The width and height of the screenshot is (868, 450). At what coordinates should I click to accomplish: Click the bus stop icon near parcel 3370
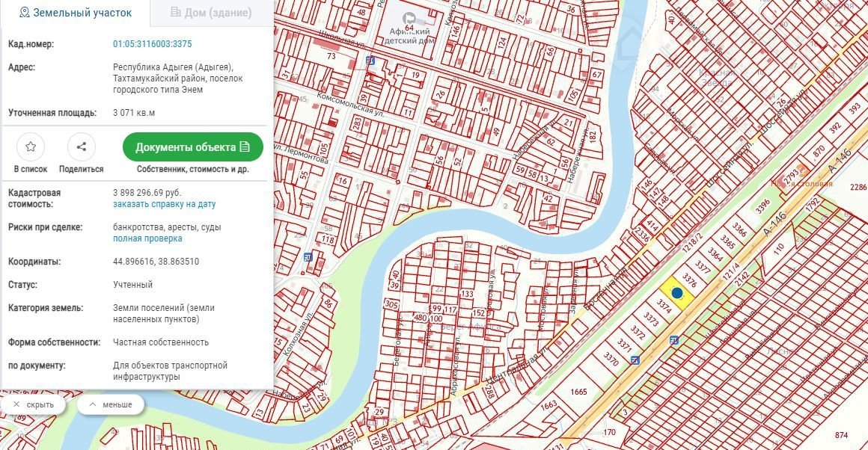click(635, 360)
